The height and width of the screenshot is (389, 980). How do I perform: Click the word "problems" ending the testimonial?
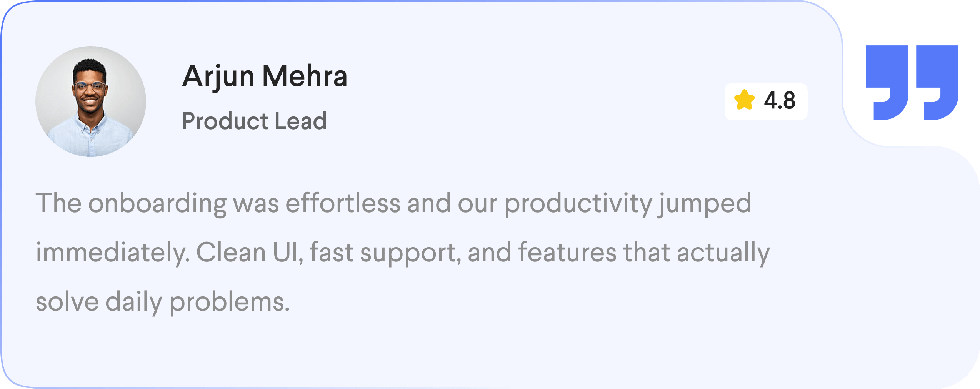click(229, 302)
